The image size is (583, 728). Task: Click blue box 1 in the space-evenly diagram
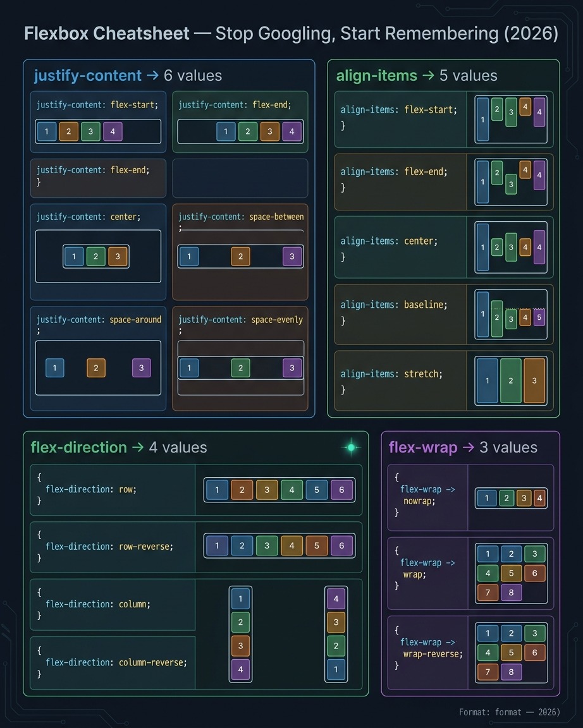click(x=189, y=368)
